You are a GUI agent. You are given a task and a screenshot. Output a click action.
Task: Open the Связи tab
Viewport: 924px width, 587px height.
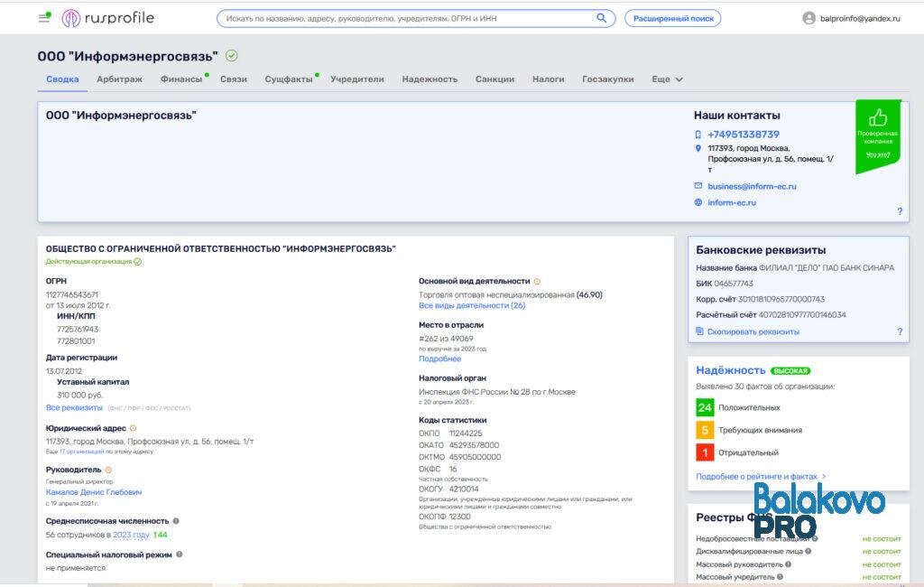coord(234,79)
